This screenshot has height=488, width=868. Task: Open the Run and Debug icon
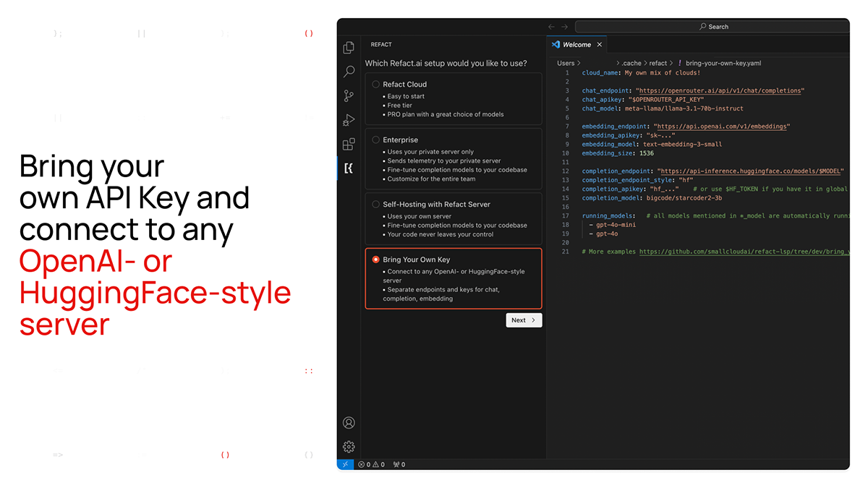(349, 120)
